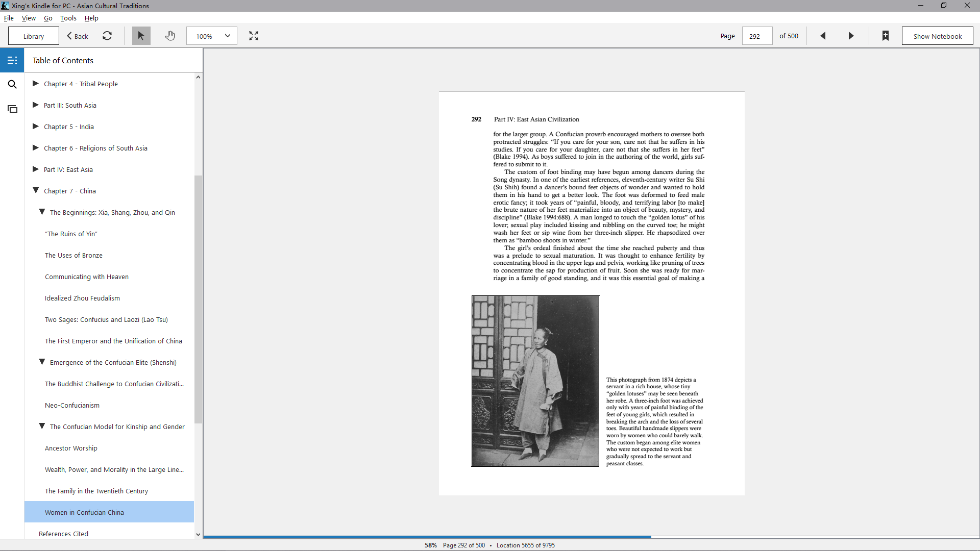Image resolution: width=980 pixels, height=551 pixels.
Task: Click the table of contents scrollbar thumb
Action: pos(198,299)
